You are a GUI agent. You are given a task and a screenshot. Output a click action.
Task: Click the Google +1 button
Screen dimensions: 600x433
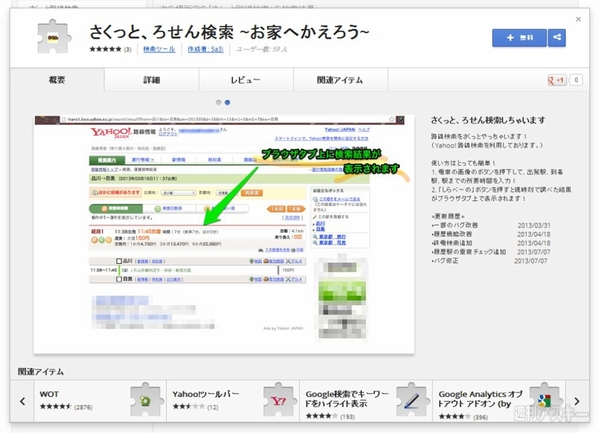557,80
